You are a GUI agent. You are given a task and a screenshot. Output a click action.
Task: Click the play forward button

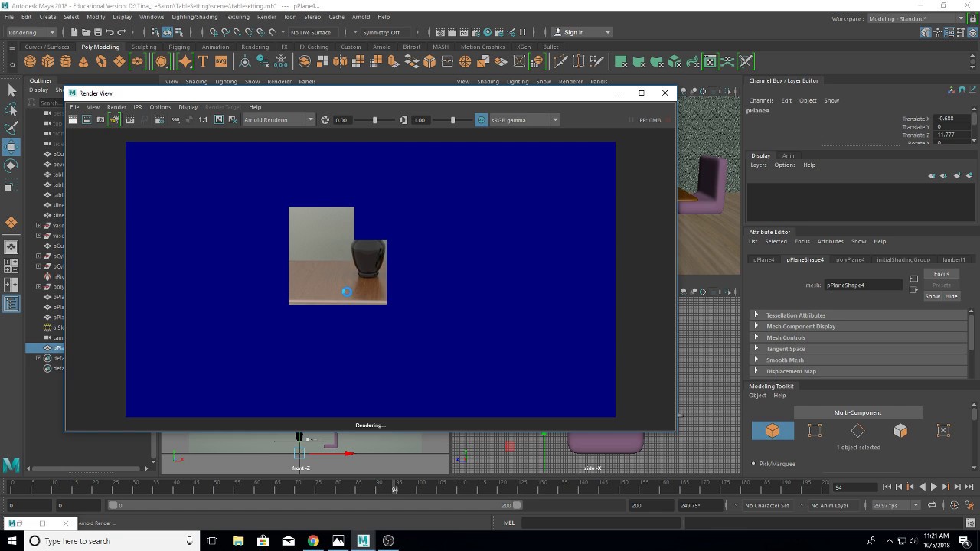coord(933,487)
